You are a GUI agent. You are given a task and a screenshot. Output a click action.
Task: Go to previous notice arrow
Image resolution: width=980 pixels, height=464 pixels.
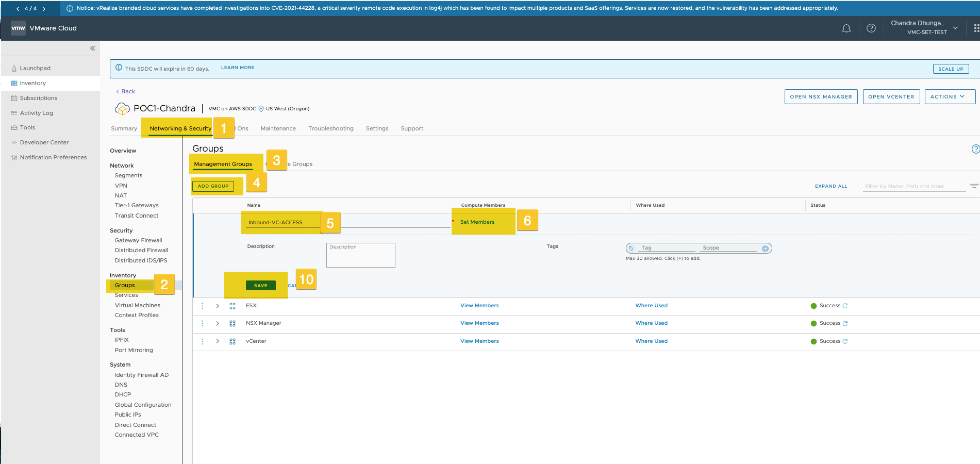(18, 9)
